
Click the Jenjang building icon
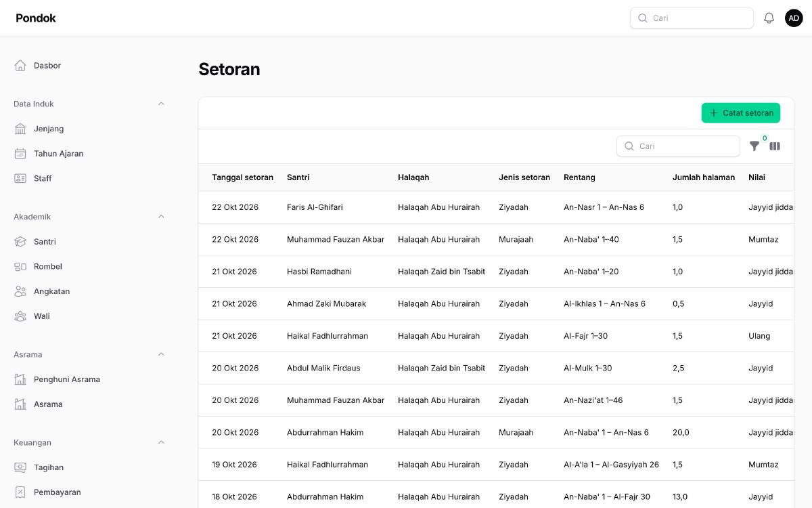20,129
